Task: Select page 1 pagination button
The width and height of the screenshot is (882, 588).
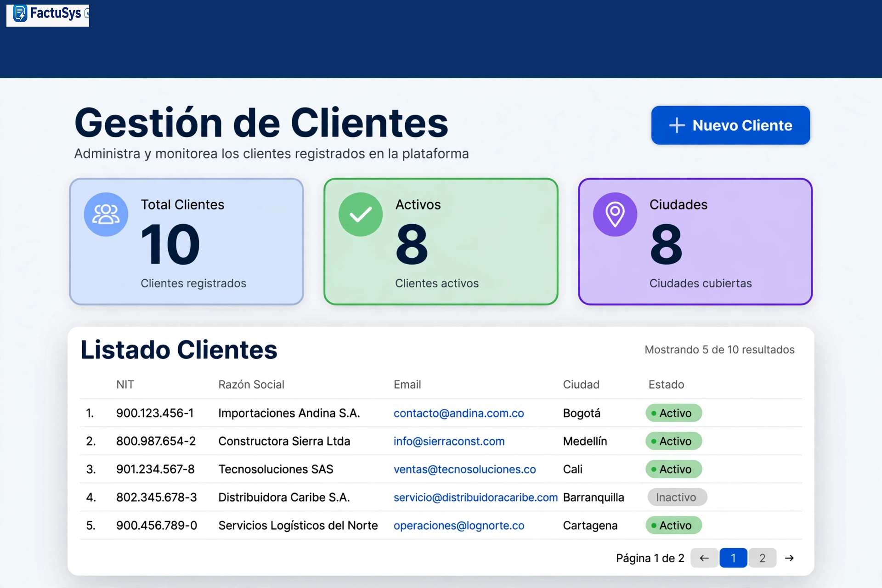Action: (x=733, y=558)
